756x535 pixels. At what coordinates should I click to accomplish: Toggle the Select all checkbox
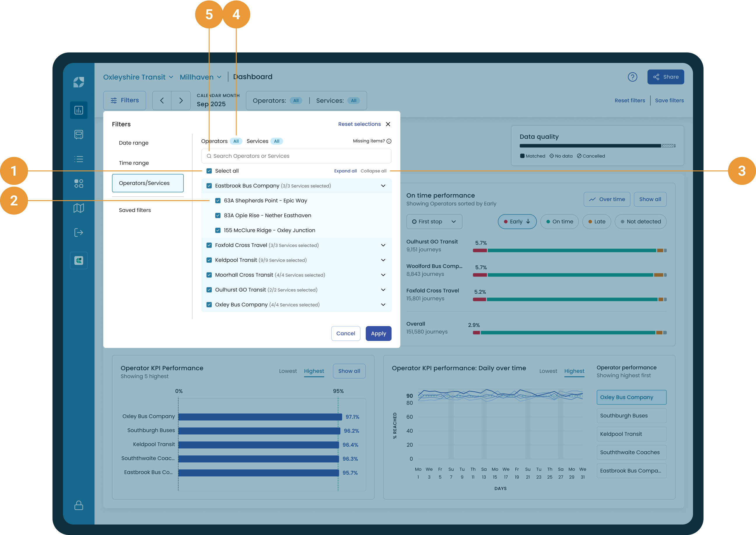(209, 171)
